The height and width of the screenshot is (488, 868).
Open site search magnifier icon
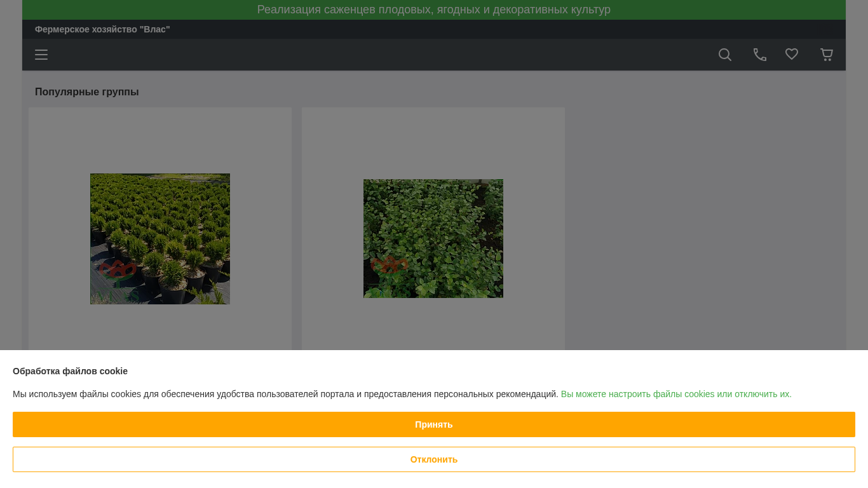point(725,55)
